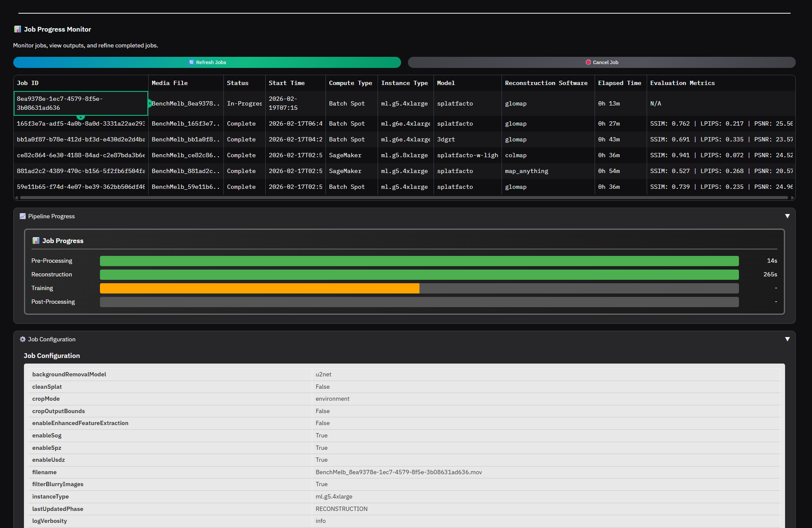Click the 265s reconstruction duration
This screenshot has width=812, height=528.
coord(770,275)
